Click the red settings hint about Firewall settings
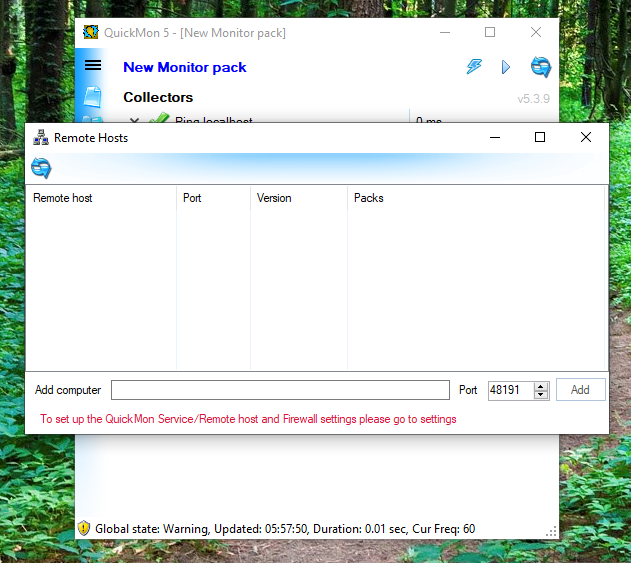Viewport: 631px width, 563px height. 248,419
